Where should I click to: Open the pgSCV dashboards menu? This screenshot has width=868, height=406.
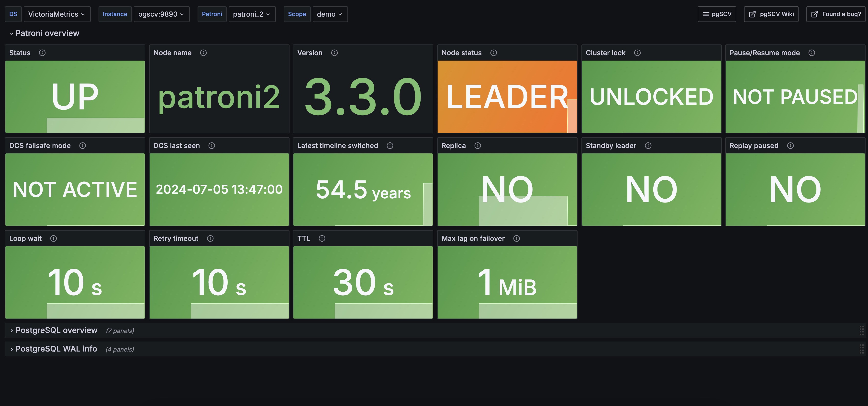pos(717,14)
